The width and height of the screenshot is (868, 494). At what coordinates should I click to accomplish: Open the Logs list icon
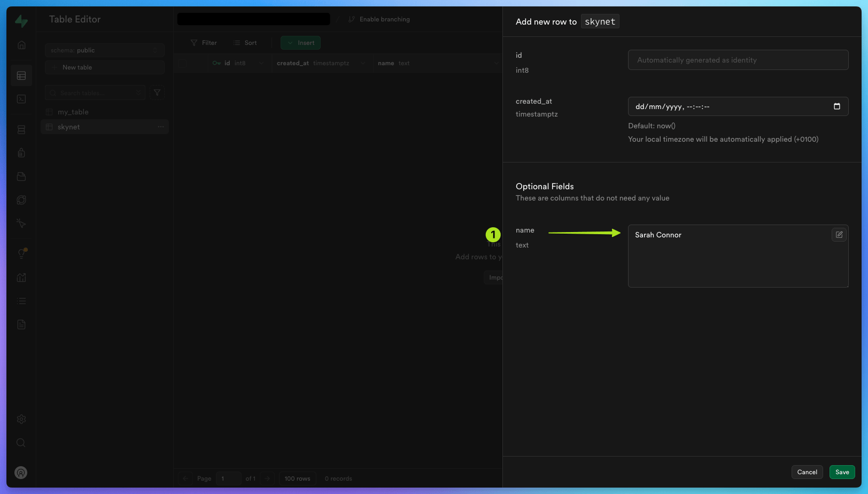point(21,301)
